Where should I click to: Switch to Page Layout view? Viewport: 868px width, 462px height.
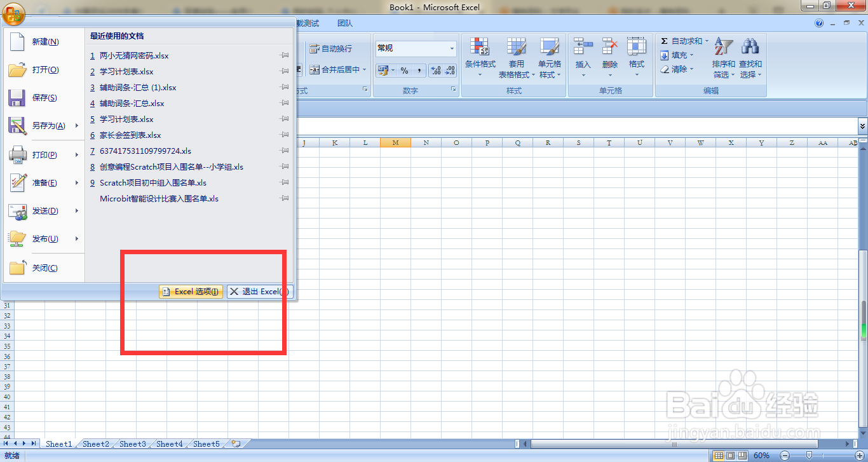click(730, 456)
